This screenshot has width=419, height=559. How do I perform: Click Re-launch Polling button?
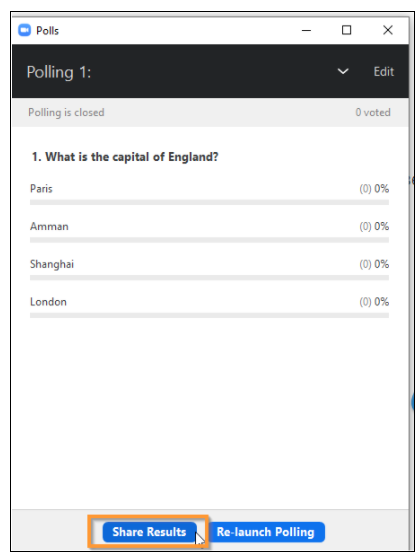266,532
